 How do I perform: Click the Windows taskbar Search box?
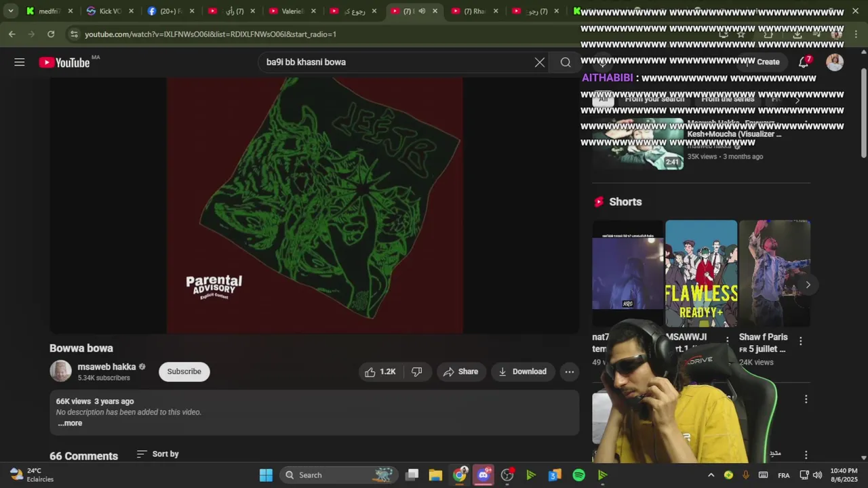point(339,475)
